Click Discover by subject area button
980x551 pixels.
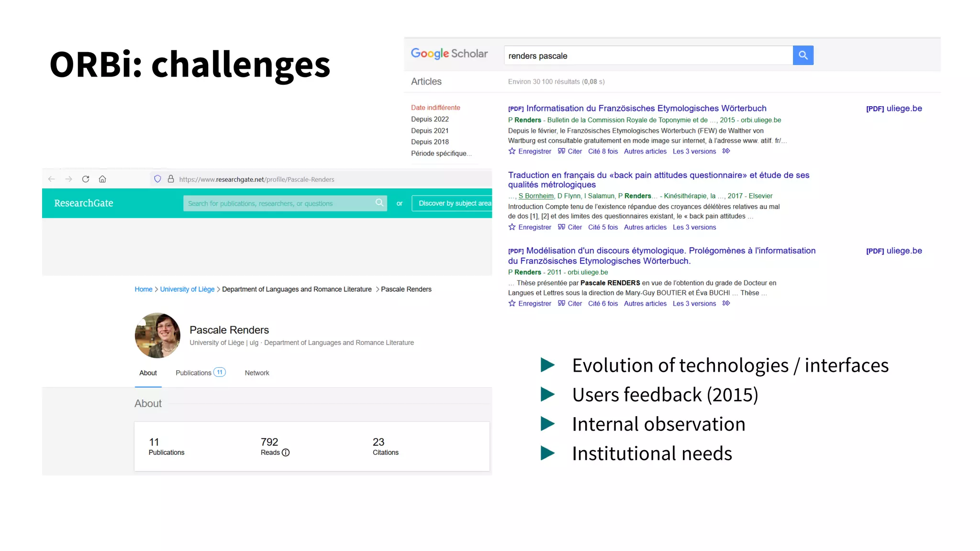click(452, 203)
